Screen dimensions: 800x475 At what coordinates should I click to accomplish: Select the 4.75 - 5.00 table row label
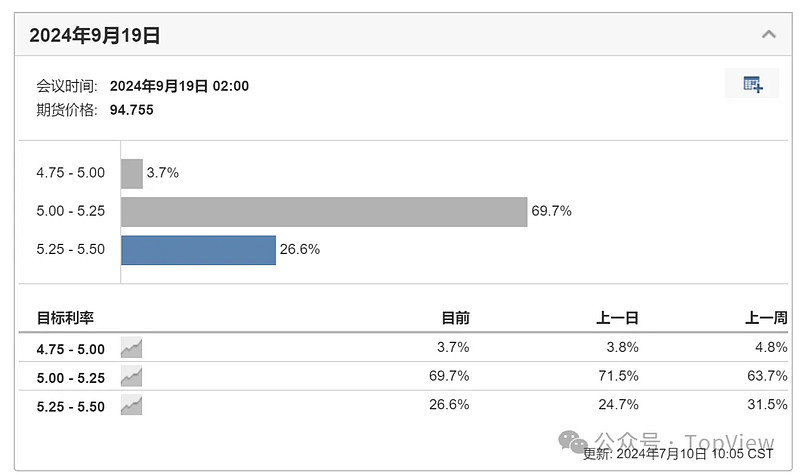tap(70, 349)
